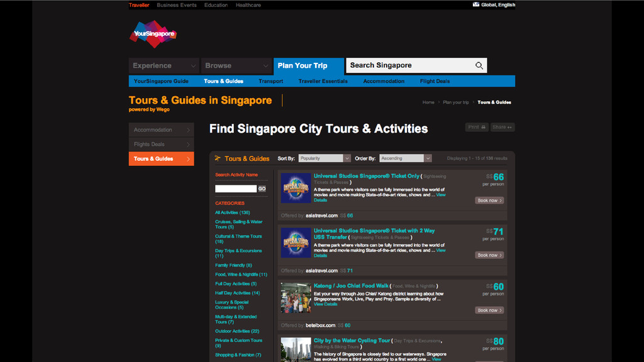The width and height of the screenshot is (644, 362).
Task: Click Home in the breadcrumb
Action: point(428,102)
